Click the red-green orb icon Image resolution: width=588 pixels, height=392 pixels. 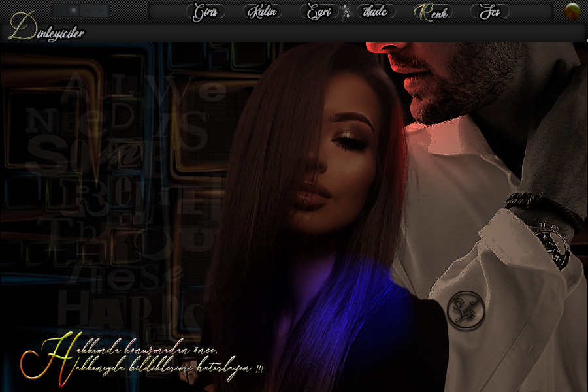(x=572, y=11)
